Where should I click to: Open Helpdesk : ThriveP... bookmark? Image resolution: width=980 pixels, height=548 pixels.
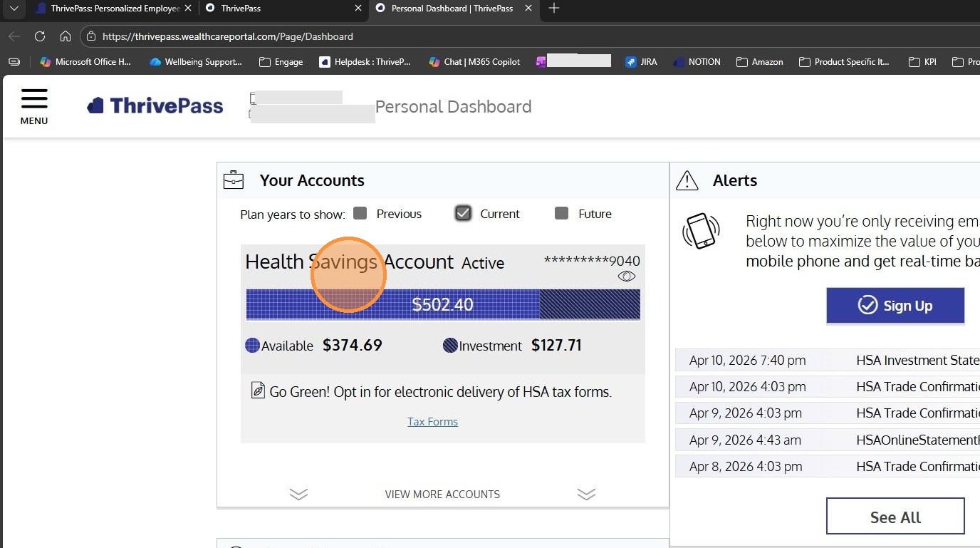coord(365,62)
